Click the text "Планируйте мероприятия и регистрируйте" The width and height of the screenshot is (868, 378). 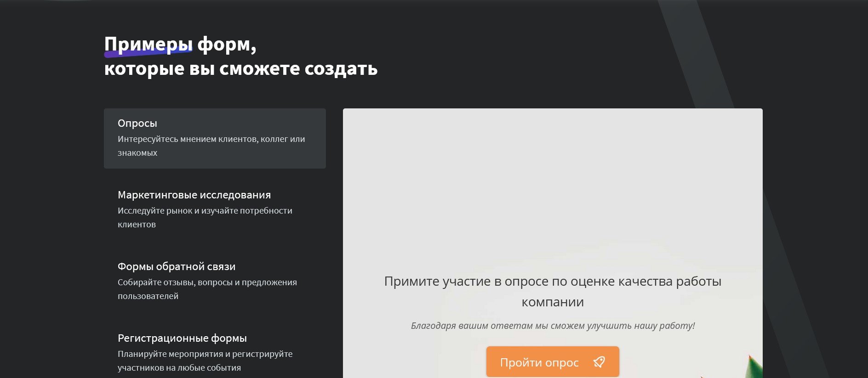pyautogui.click(x=205, y=354)
